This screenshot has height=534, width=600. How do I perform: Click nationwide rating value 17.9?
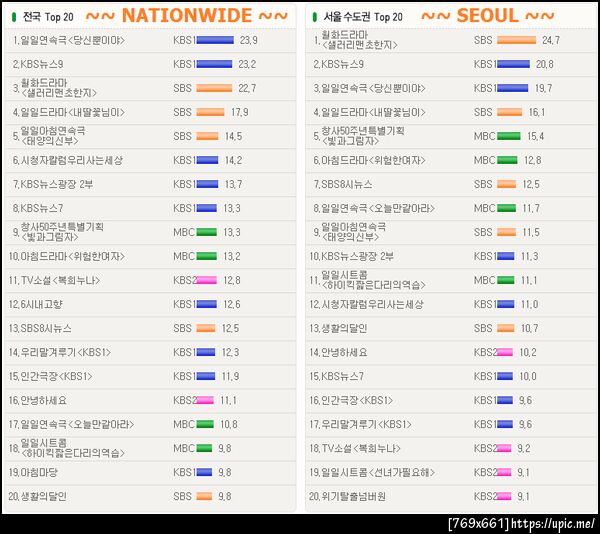[x=240, y=112]
